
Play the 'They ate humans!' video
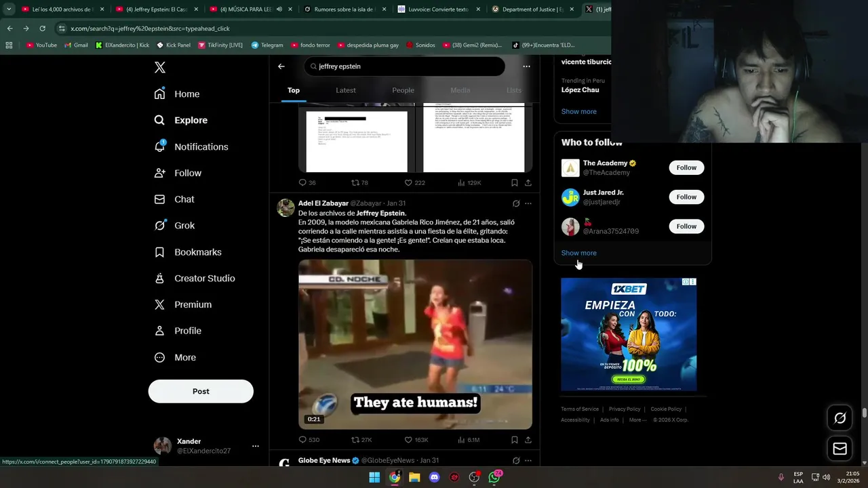pos(415,344)
